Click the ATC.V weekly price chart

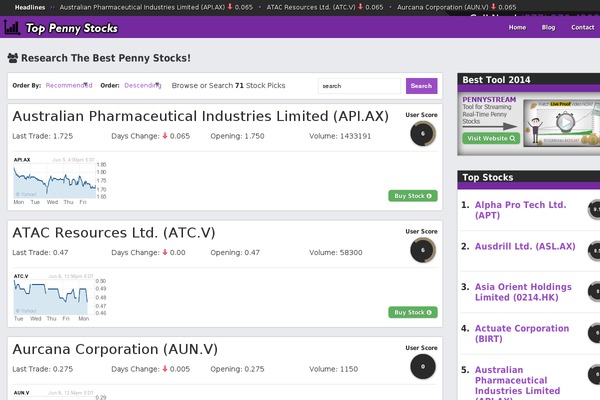(60, 297)
